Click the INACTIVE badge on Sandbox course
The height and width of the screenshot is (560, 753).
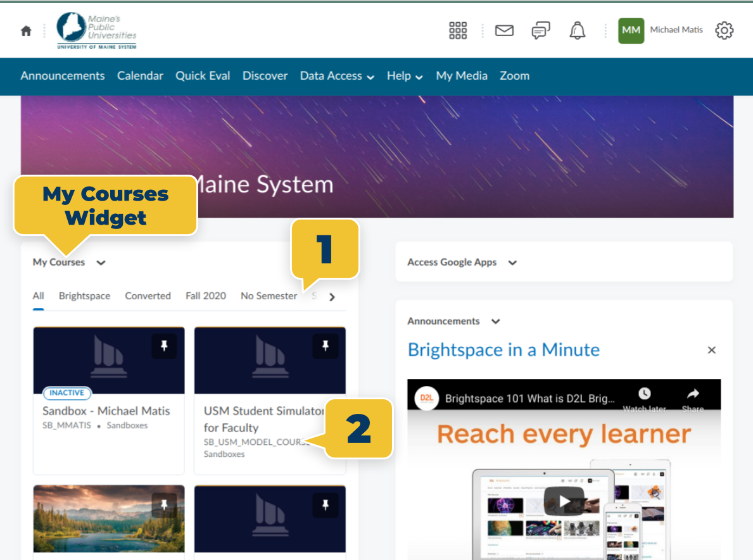click(66, 393)
